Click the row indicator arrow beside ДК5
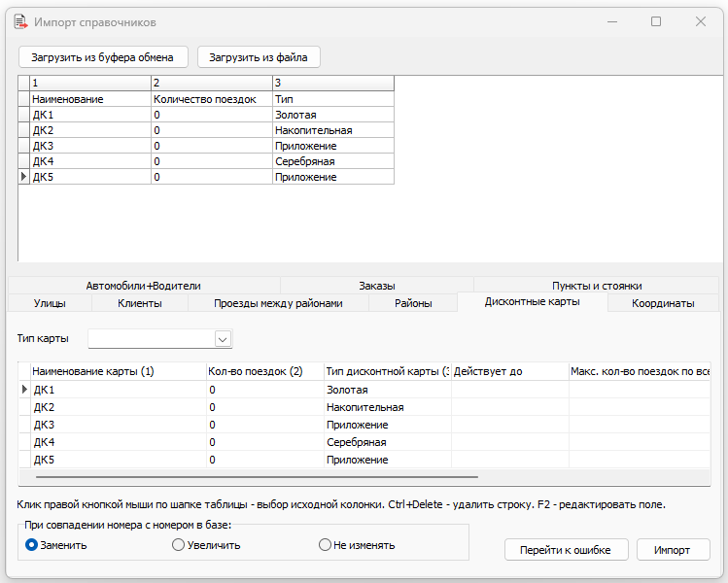This screenshot has height=583, width=728. point(23,177)
